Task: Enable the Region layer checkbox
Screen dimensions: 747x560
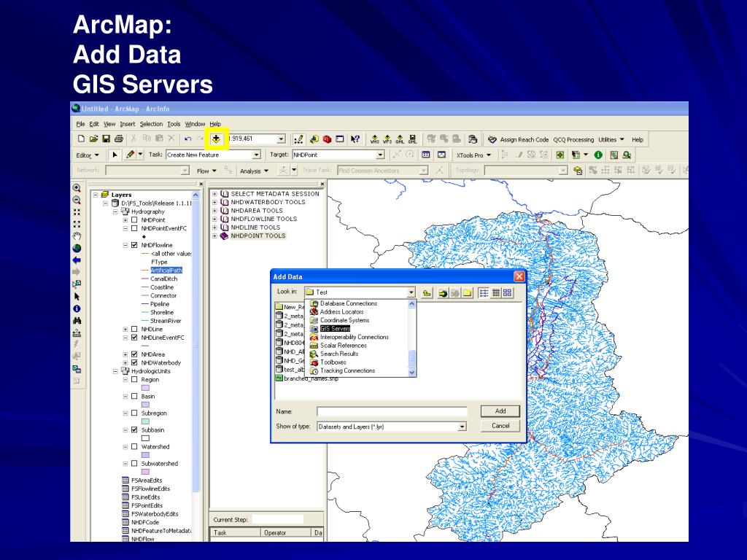Action: tap(134, 379)
